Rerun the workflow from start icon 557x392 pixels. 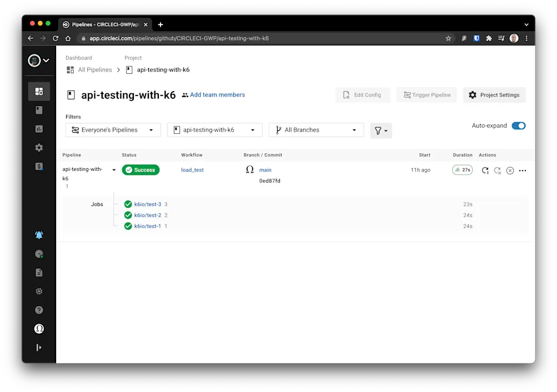(485, 170)
